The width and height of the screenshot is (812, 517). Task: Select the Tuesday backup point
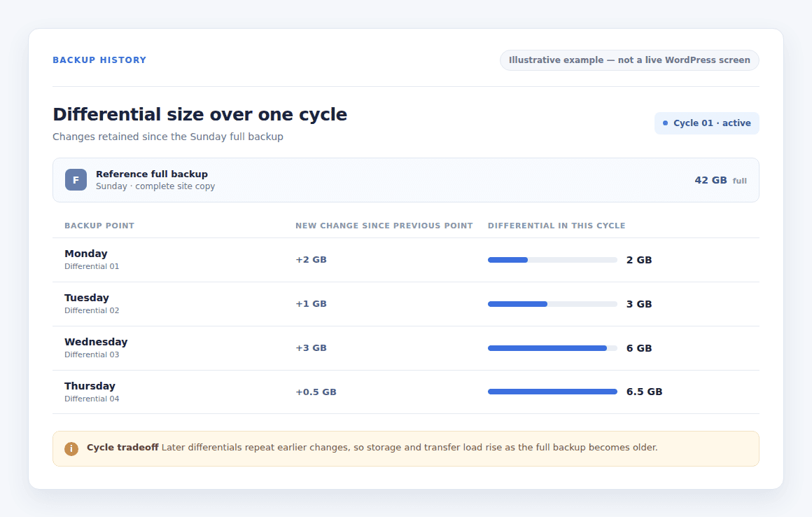(87, 298)
